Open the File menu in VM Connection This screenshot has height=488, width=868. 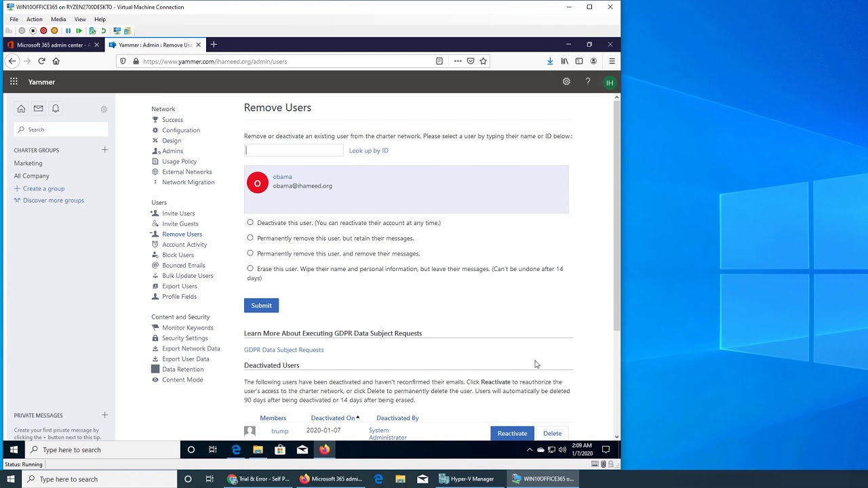pyautogui.click(x=14, y=19)
